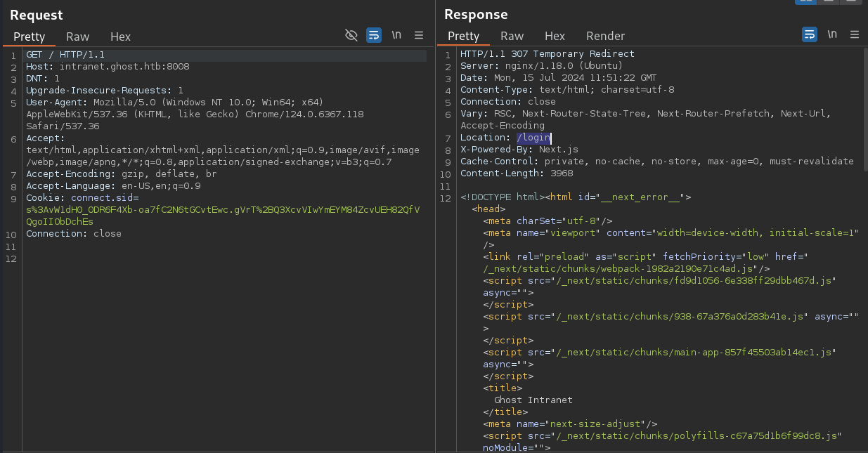Click the '<!DOCTYPE html>' line in Response
The image size is (868, 453).
coord(576,197)
